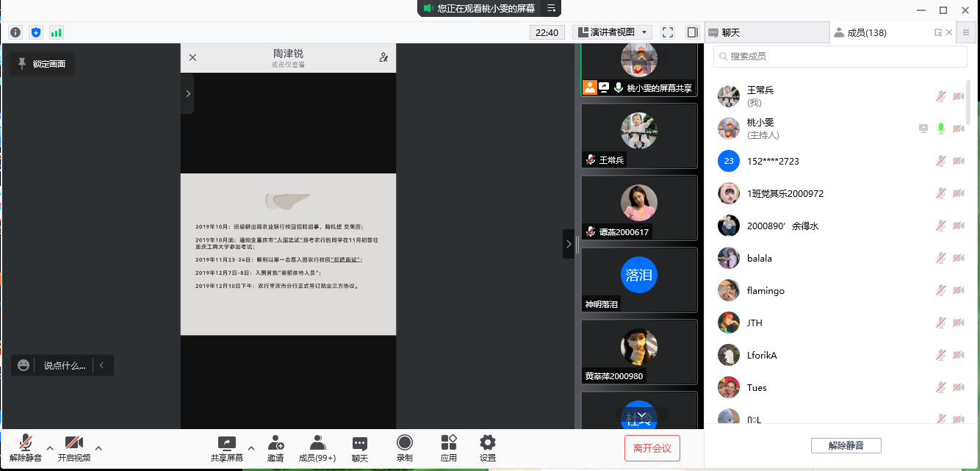Toggle the side panel layout icon
Screen dimensions: 980x471
(692, 32)
